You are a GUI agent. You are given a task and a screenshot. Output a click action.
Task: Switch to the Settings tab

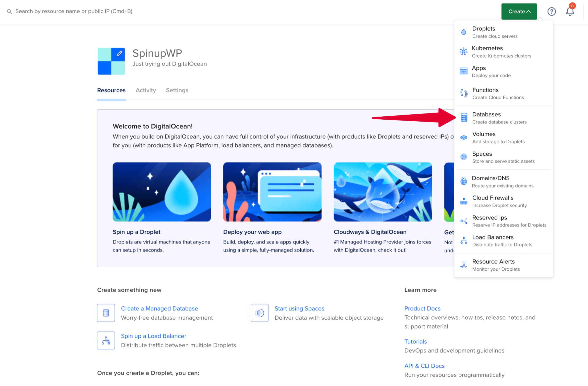coord(177,90)
